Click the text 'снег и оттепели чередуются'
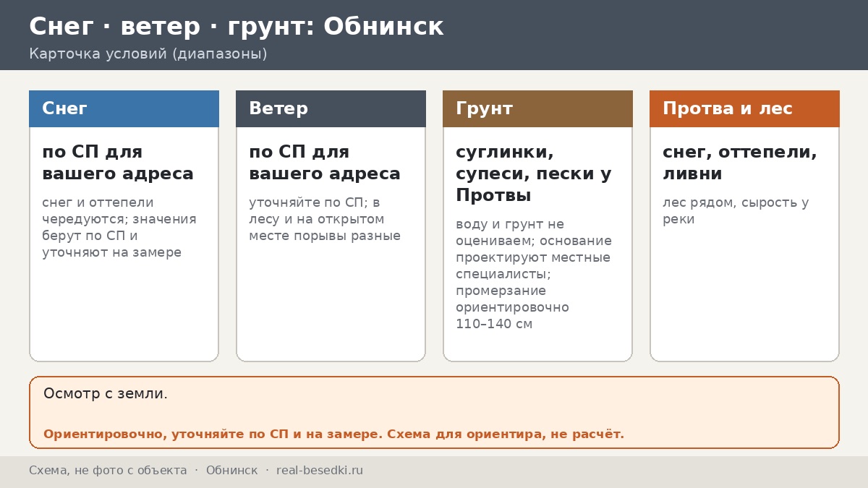868x488 pixels. tap(98, 210)
